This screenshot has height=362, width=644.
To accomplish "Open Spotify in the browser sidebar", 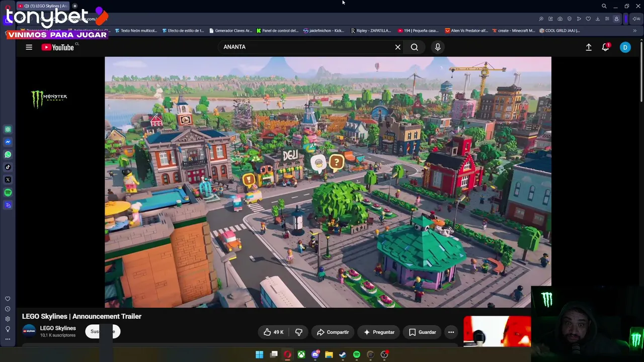I will click(8, 193).
